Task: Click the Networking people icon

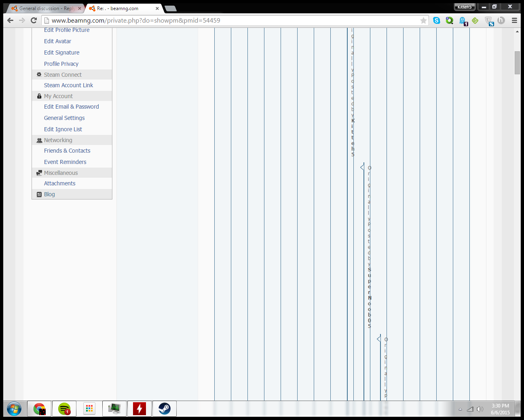Action: coord(39,141)
